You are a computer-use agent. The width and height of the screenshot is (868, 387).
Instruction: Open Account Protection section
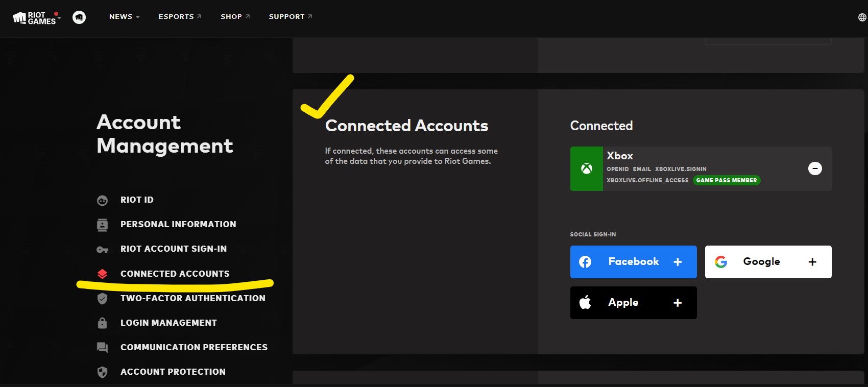click(x=173, y=372)
